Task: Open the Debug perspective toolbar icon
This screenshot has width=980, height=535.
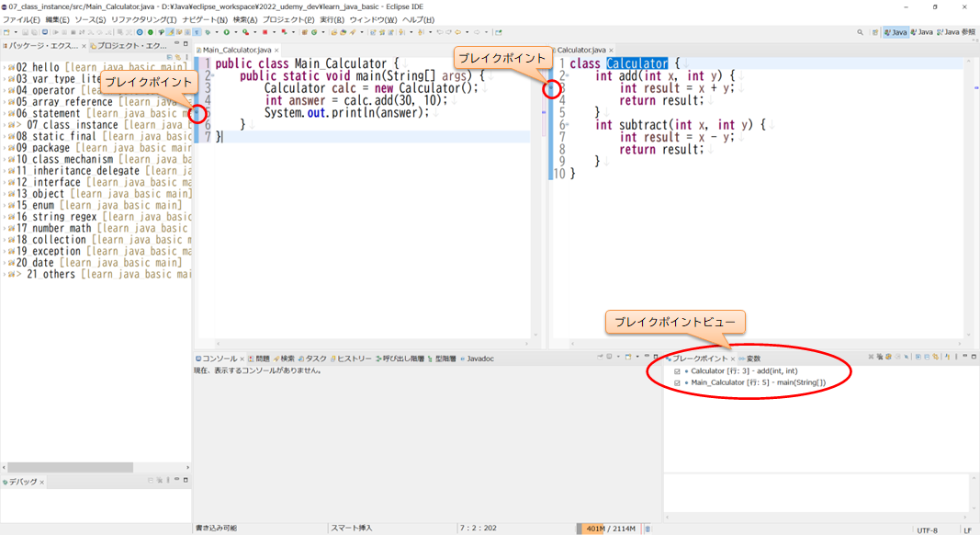Action: [x=208, y=30]
